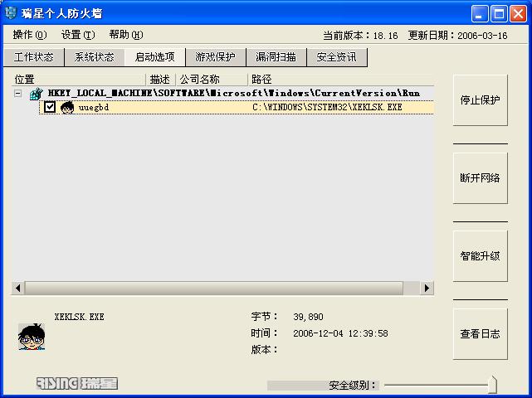
Task: Click the registry key icon beside HKEY_LOCAL_MACHINE
Action: click(x=36, y=94)
